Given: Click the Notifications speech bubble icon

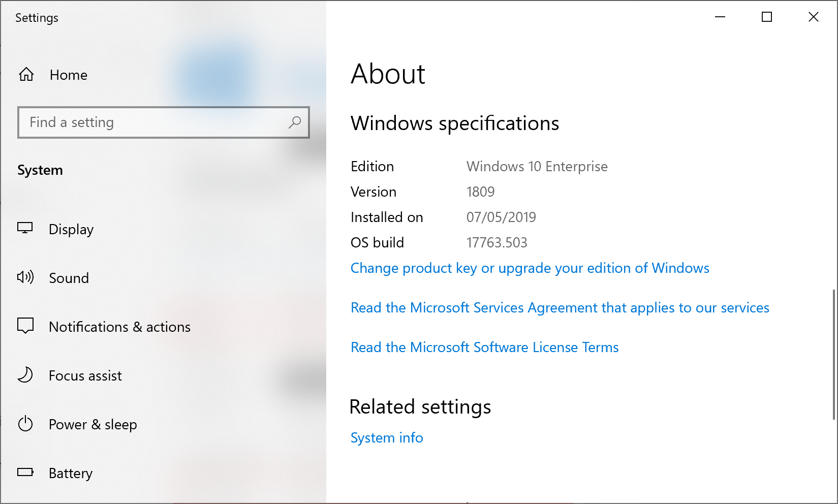Looking at the screenshot, I should tap(25, 326).
